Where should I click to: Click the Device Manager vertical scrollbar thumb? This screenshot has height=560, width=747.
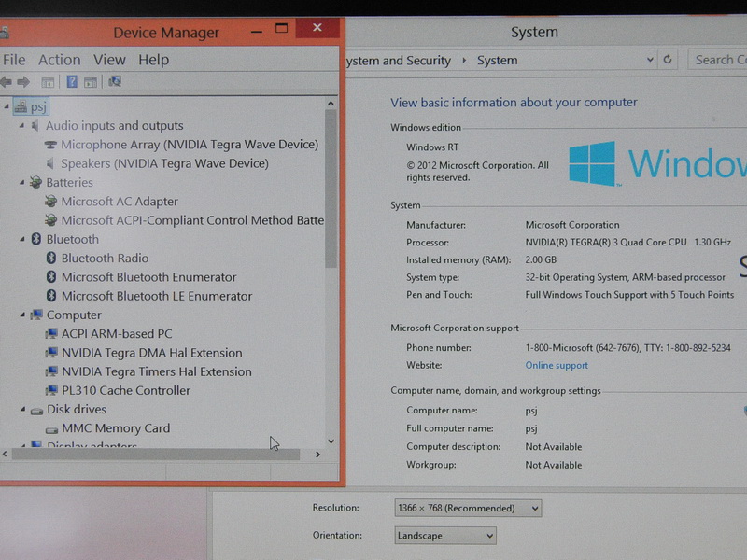pos(331,189)
